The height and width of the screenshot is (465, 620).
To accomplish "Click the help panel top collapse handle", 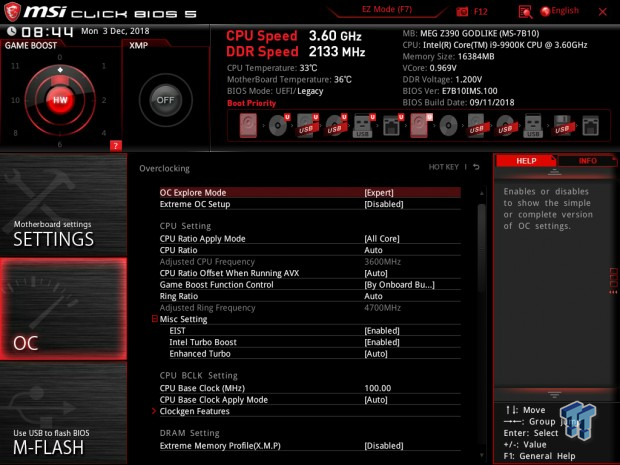I will click(x=554, y=172).
